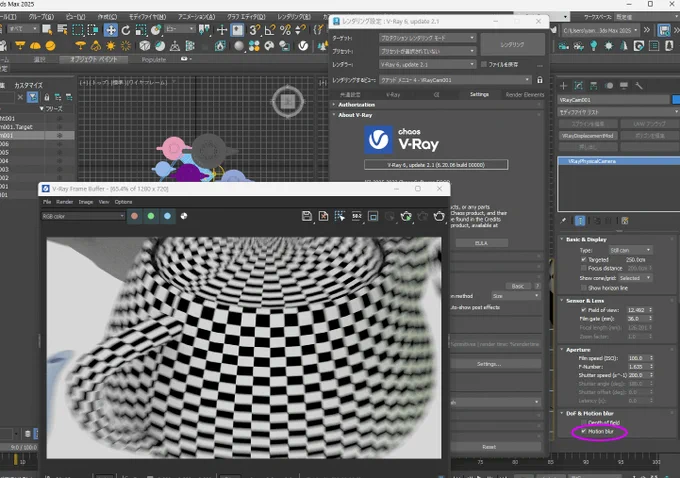
Task: Open the V-Ray tab in Render Setup
Action: click(393, 95)
